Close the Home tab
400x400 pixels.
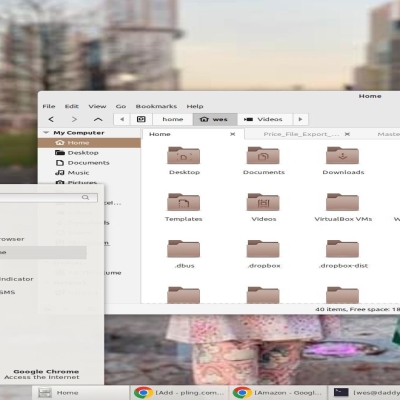[233, 134]
